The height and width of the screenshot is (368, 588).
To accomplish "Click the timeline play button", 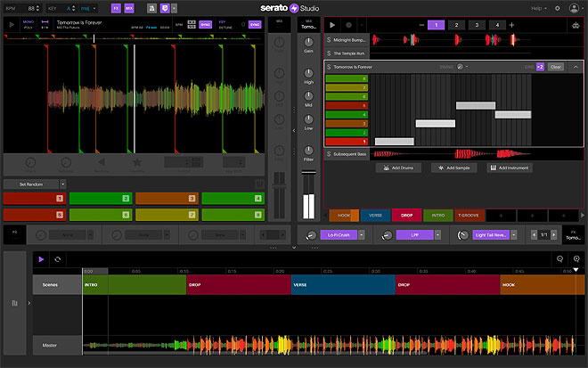I will click(40, 258).
